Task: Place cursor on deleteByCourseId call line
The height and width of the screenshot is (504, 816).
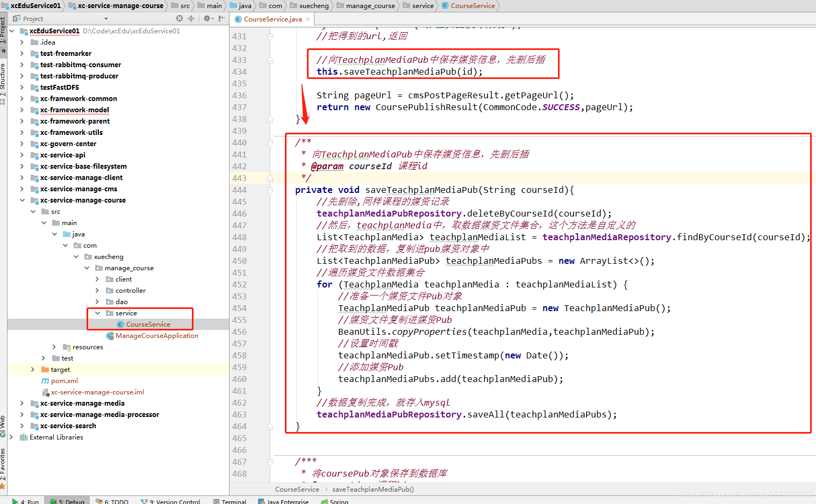Action: click(464, 213)
